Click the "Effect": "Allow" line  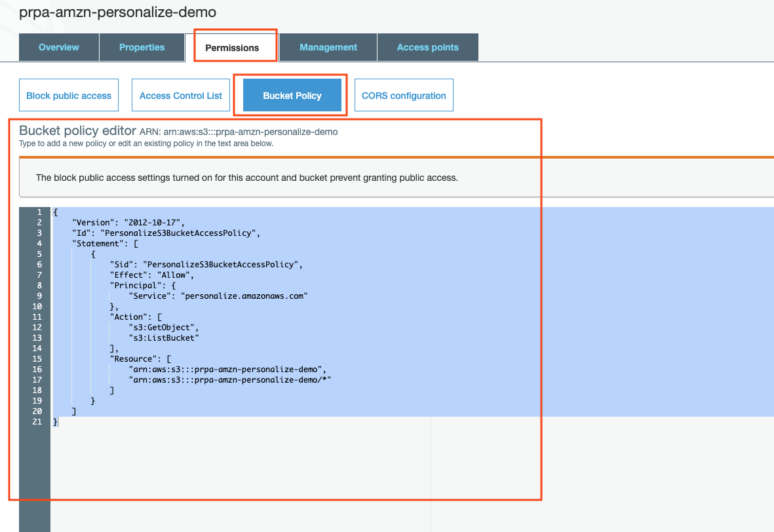tap(152, 275)
